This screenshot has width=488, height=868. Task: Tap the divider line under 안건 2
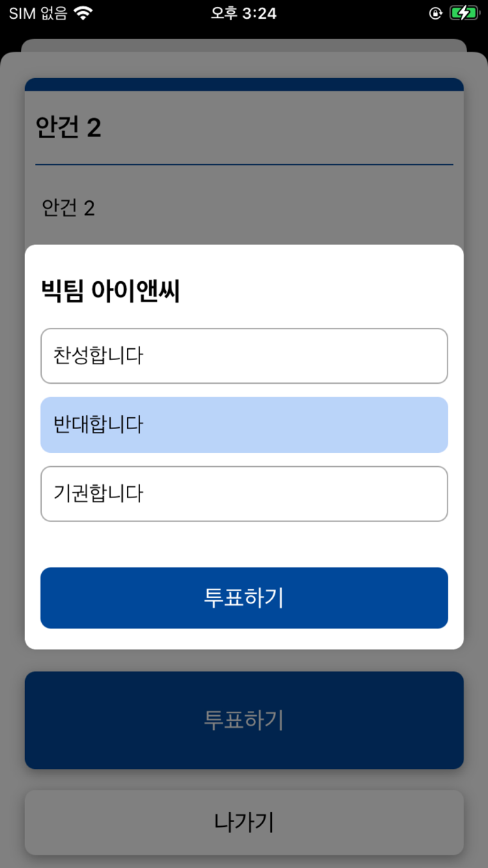pyautogui.click(x=244, y=165)
